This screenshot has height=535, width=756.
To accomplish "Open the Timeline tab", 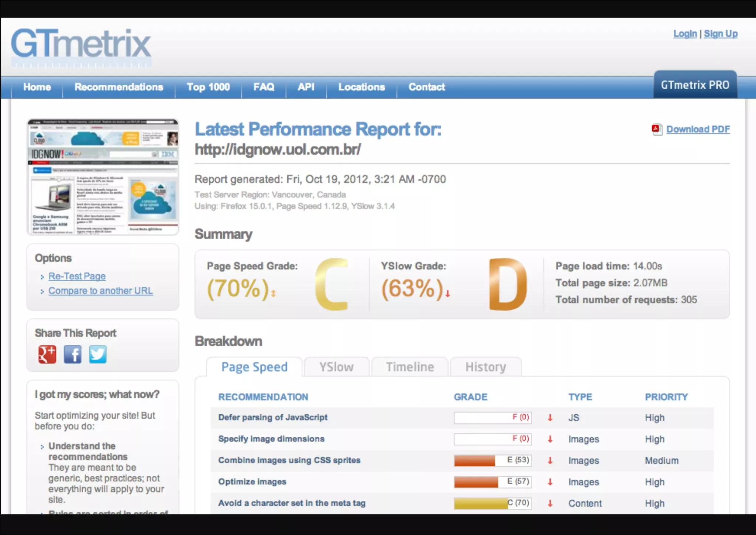I will tap(410, 367).
